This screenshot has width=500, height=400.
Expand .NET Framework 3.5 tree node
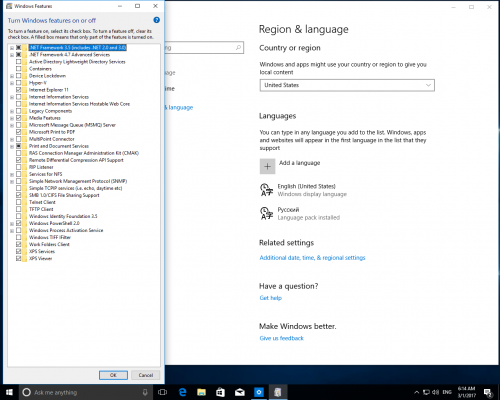[x=12, y=48]
